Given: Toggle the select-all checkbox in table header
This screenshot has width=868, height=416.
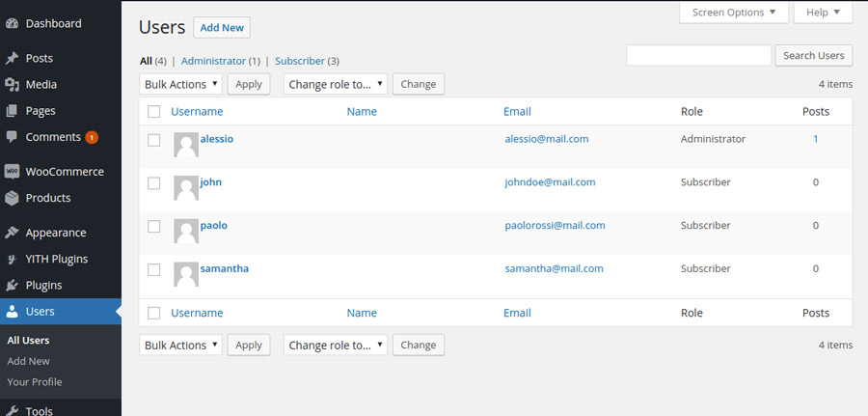Looking at the screenshot, I should (x=154, y=112).
